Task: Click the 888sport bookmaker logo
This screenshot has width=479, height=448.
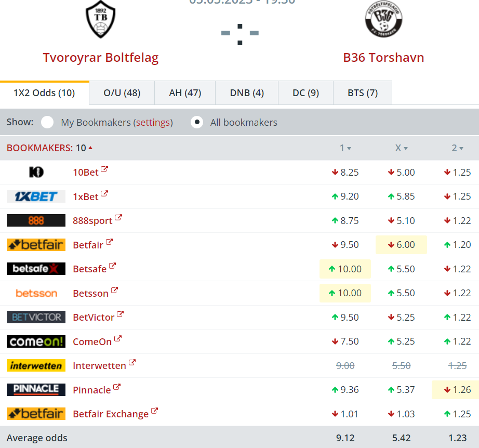Action: coord(36,220)
